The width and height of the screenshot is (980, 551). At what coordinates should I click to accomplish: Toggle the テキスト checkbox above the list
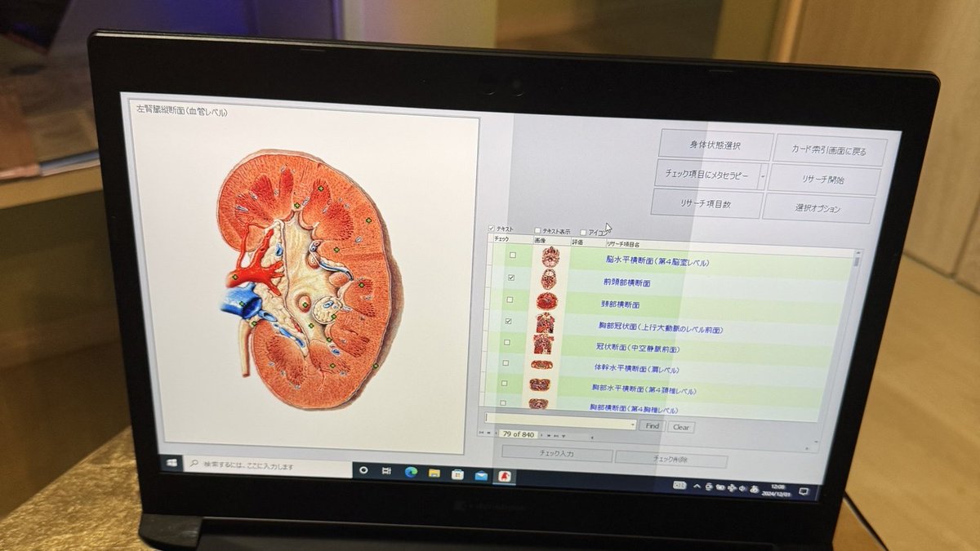[x=491, y=229]
